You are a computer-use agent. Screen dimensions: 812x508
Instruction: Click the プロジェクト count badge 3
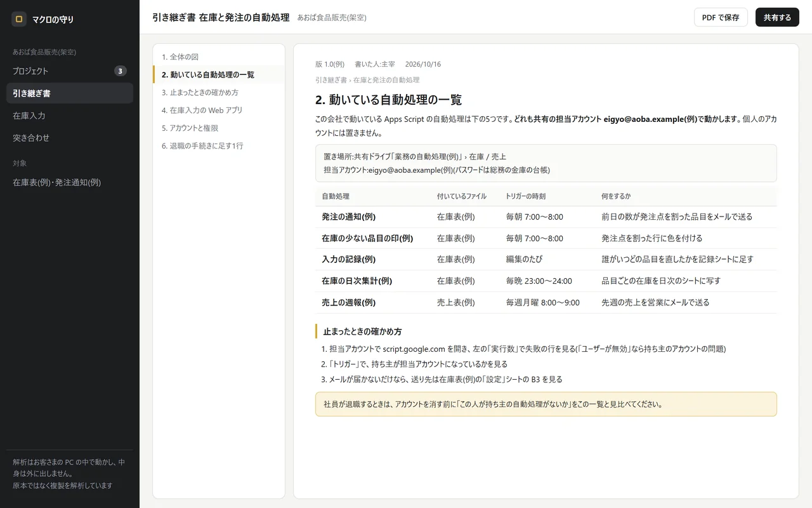click(121, 71)
